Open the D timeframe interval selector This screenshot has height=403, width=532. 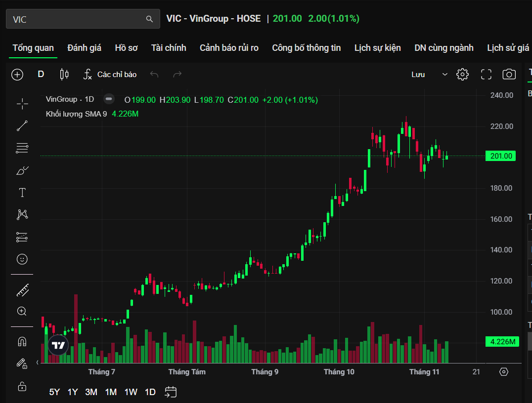point(41,75)
